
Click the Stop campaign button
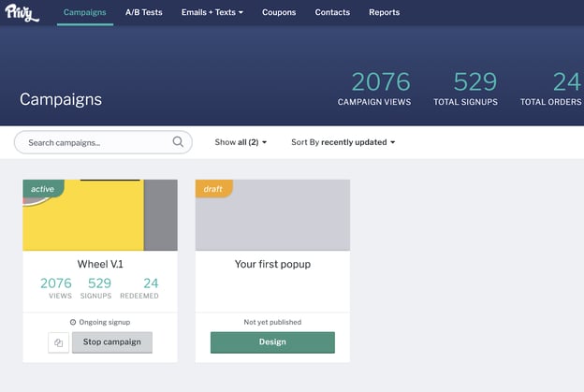112,342
